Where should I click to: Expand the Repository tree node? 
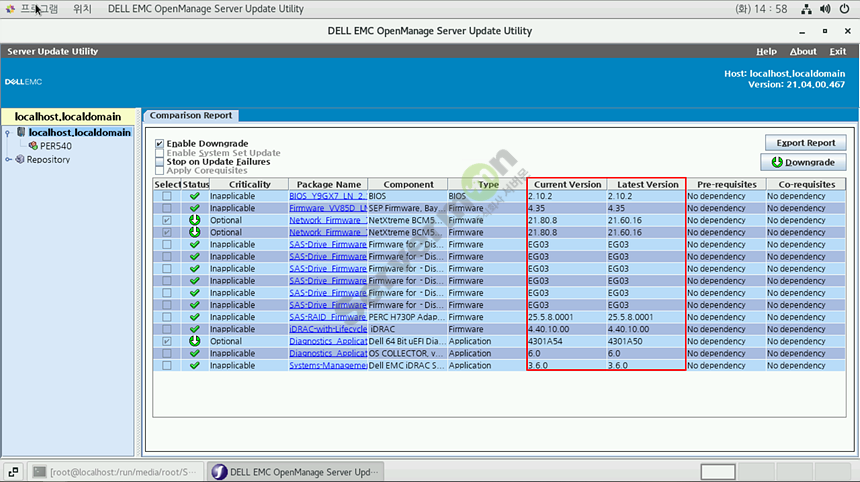point(8,160)
